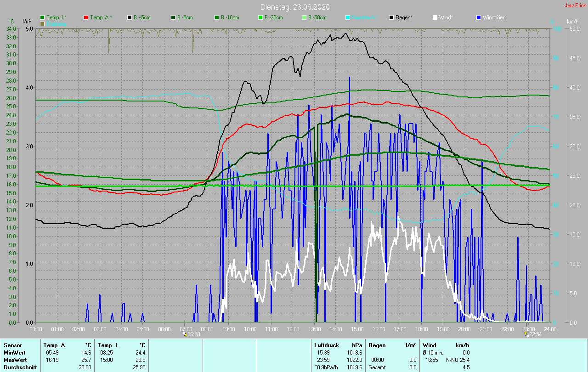588x372 pixels.
Task: Select the average pressure value '1019.6'
Action: tap(354, 367)
